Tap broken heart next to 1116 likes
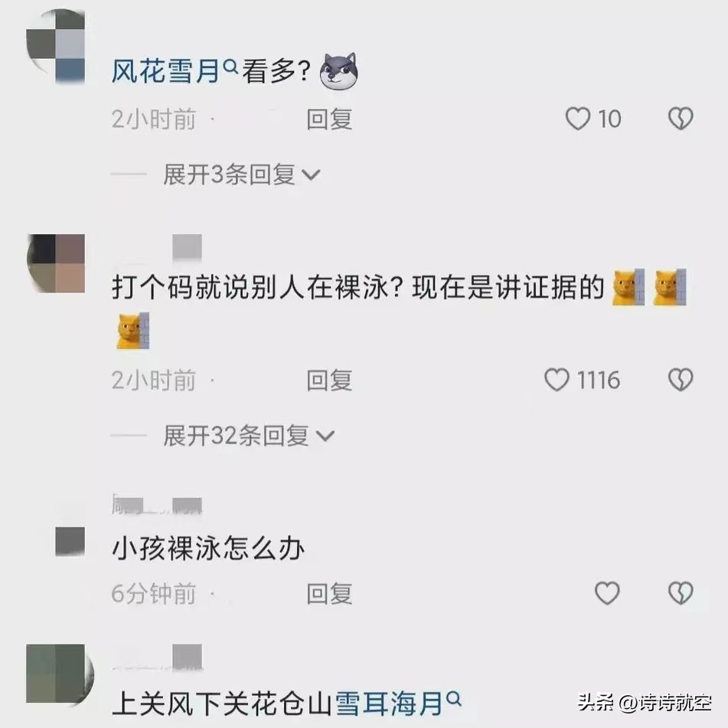Screen dimensions: 728x728 tap(681, 380)
